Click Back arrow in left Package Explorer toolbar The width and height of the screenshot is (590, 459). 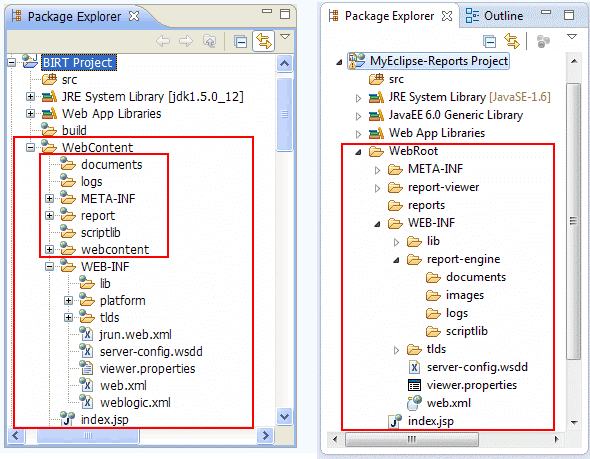163,41
